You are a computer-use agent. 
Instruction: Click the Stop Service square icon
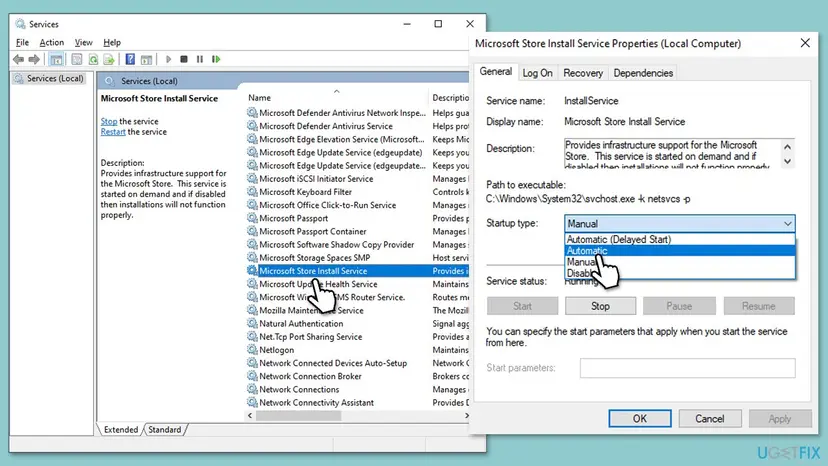(x=184, y=59)
